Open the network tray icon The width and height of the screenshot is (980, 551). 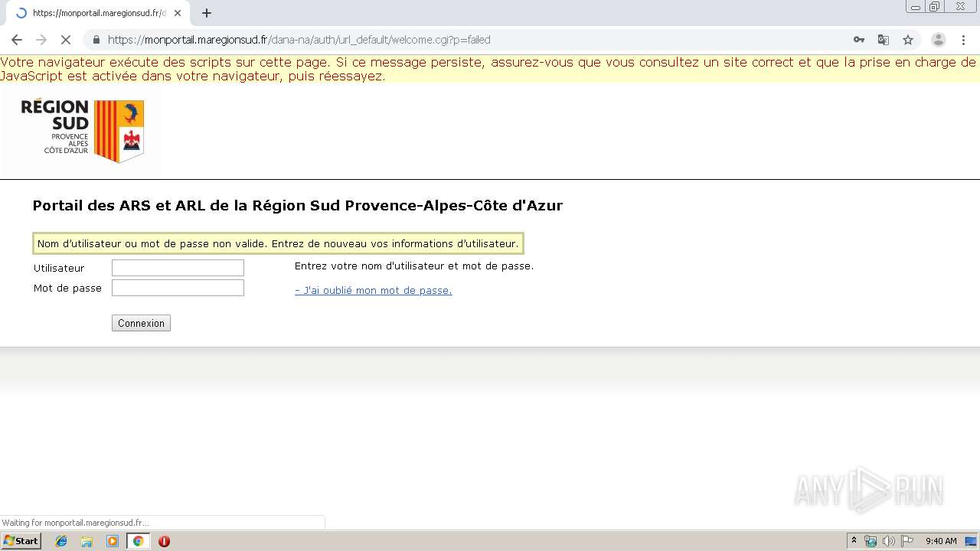point(871,541)
